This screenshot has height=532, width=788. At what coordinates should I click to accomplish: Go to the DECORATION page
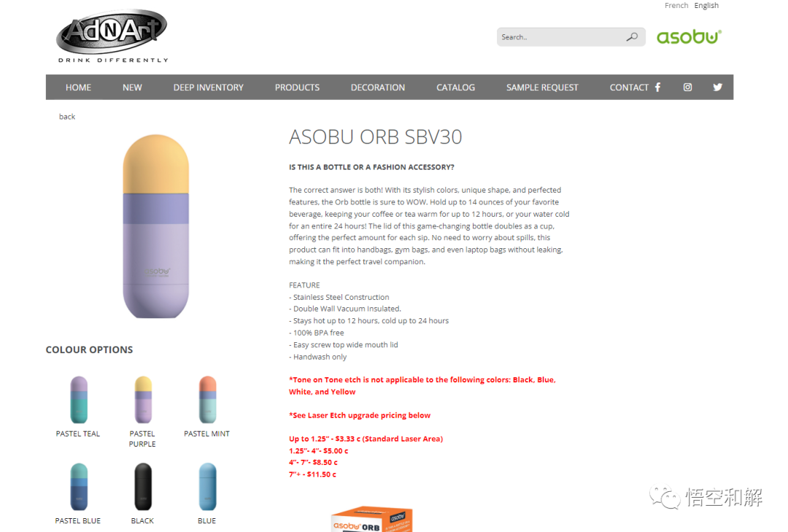pyautogui.click(x=378, y=88)
